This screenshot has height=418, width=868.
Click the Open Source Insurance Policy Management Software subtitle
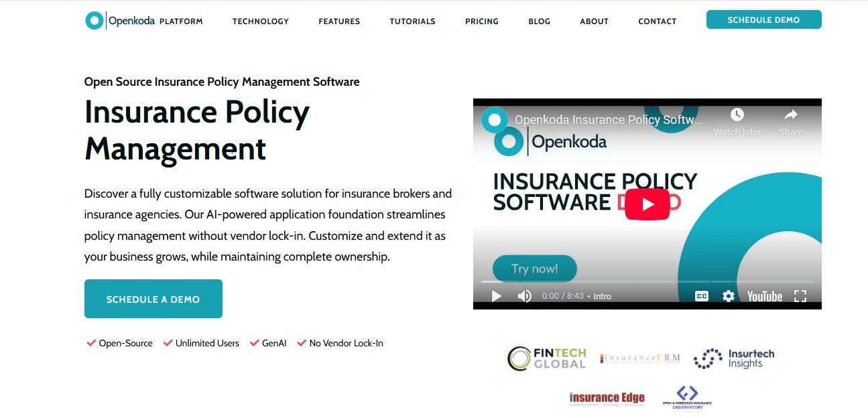[222, 82]
